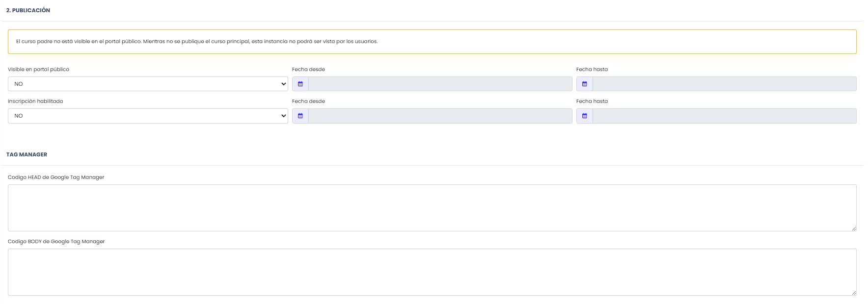Click the 'Visible en portal público' label
This screenshot has width=868, height=304.
tap(38, 69)
